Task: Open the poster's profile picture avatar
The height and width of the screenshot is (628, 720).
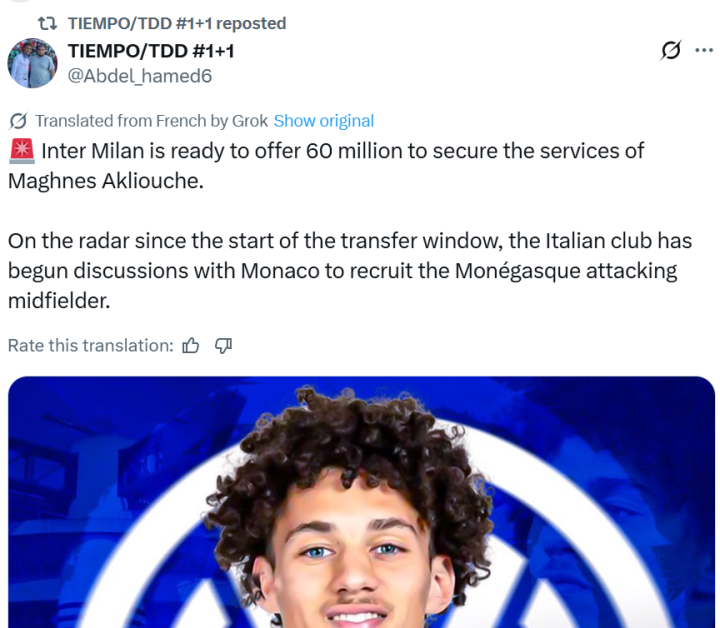Action: pyautogui.click(x=32, y=63)
